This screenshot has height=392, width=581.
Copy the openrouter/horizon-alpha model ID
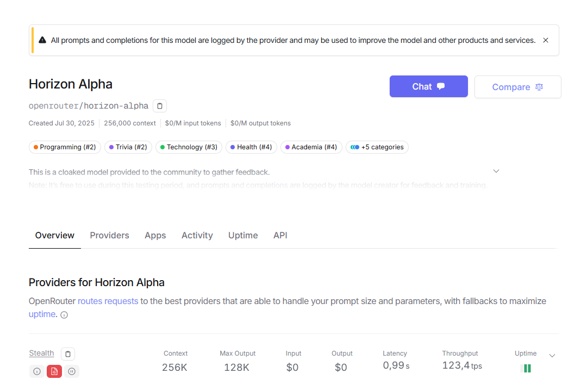pyautogui.click(x=160, y=106)
